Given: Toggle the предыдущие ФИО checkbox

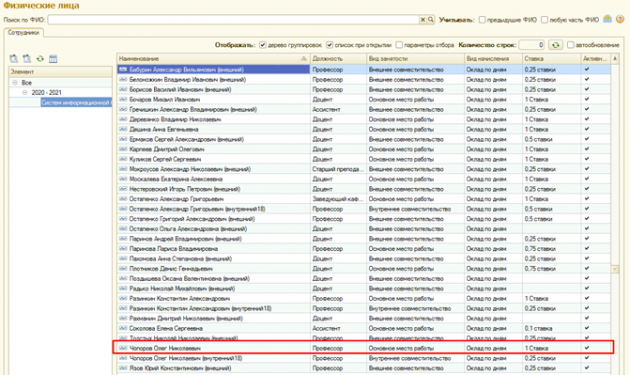Looking at the screenshot, I should [x=482, y=20].
